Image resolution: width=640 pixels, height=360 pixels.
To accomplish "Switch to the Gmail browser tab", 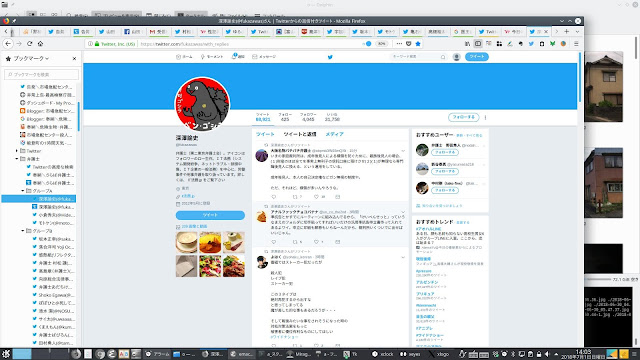I will pyautogui.click(x=158, y=31).
